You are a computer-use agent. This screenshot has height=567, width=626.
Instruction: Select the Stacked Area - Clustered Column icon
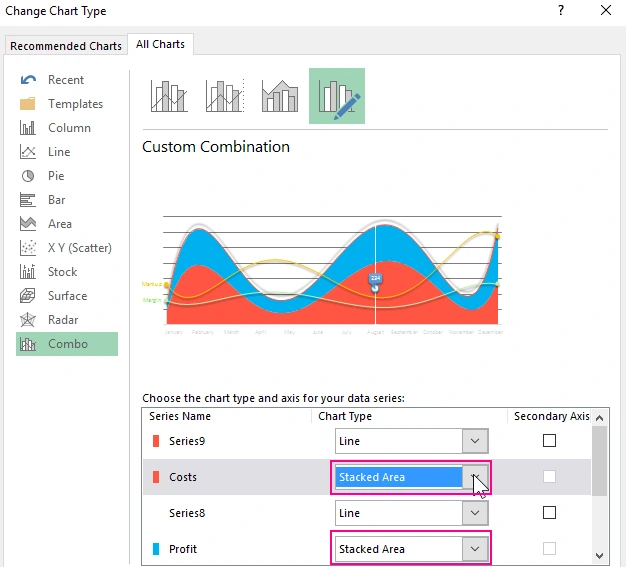tap(280, 96)
